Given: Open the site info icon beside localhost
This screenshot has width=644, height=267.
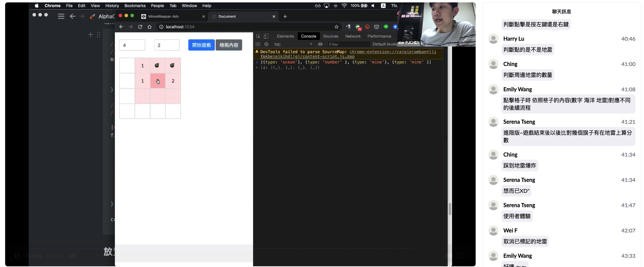Looking at the screenshot, I should (161, 27).
